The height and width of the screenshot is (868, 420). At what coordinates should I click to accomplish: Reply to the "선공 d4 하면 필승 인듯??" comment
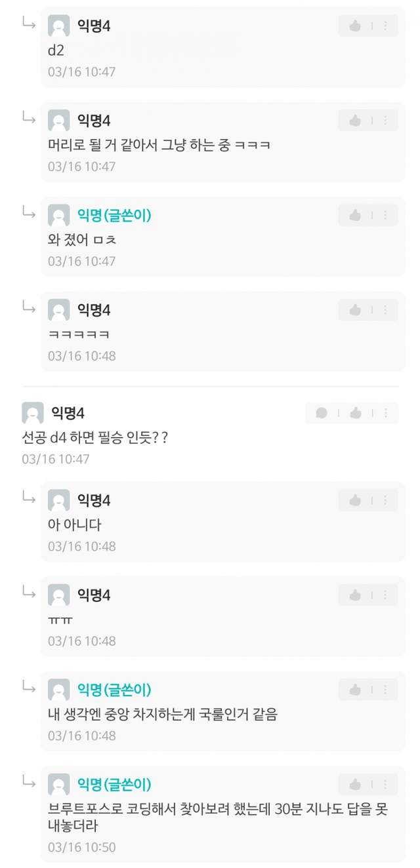pos(322,413)
